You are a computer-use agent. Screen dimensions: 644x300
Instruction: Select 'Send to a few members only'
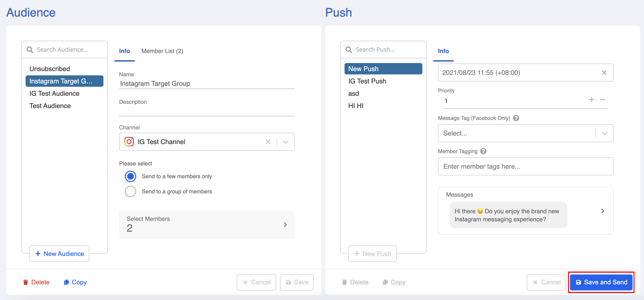tap(131, 176)
